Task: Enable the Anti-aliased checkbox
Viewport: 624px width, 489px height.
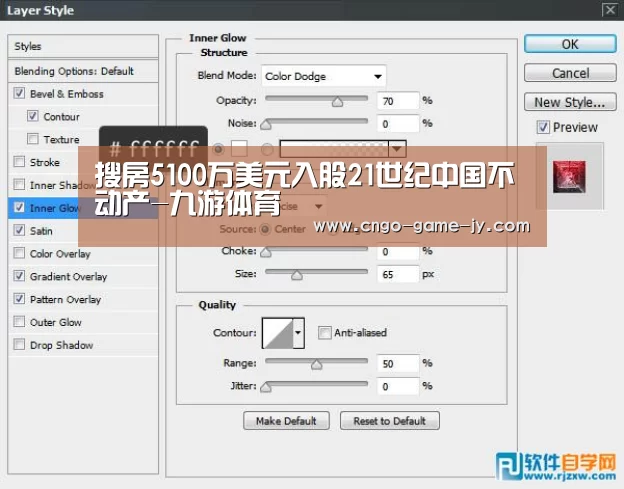Action: (x=324, y=333)
